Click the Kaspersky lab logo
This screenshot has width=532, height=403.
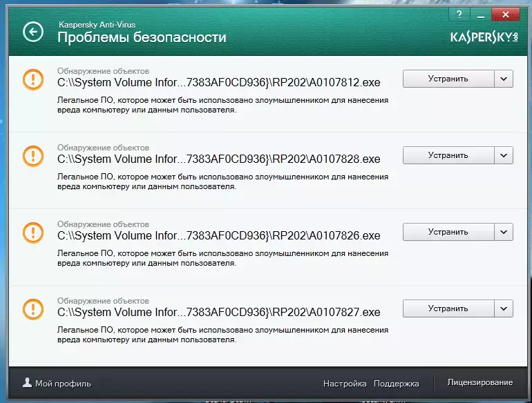pos(484,37)
